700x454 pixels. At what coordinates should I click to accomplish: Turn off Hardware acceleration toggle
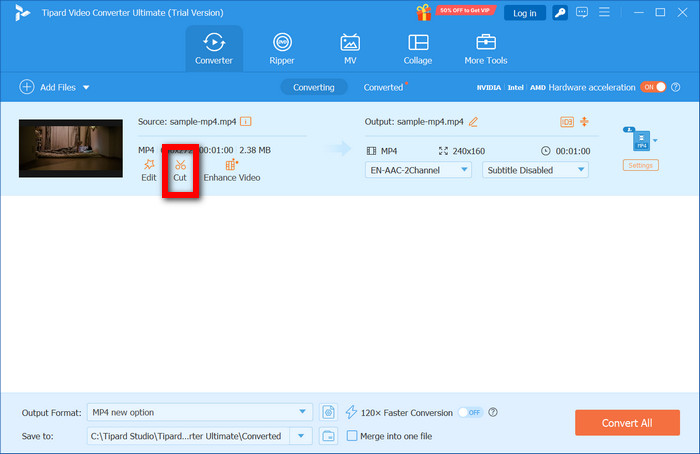pos(652,87)
